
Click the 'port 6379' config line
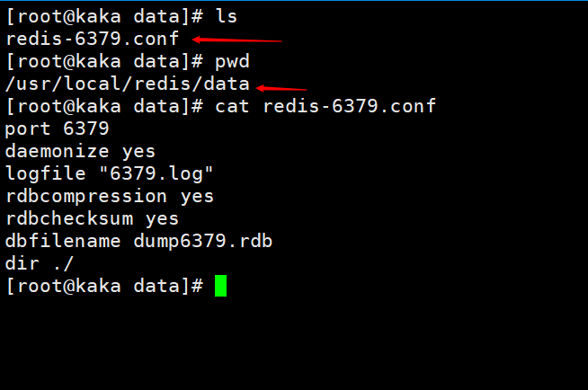(x=57, y=129)
